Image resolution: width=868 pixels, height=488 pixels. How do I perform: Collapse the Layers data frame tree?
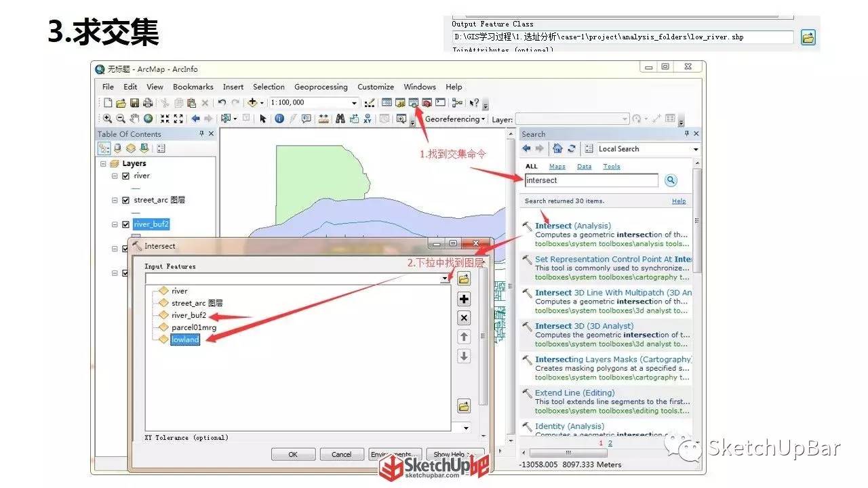pyautogui.click(x=103, y=164)
